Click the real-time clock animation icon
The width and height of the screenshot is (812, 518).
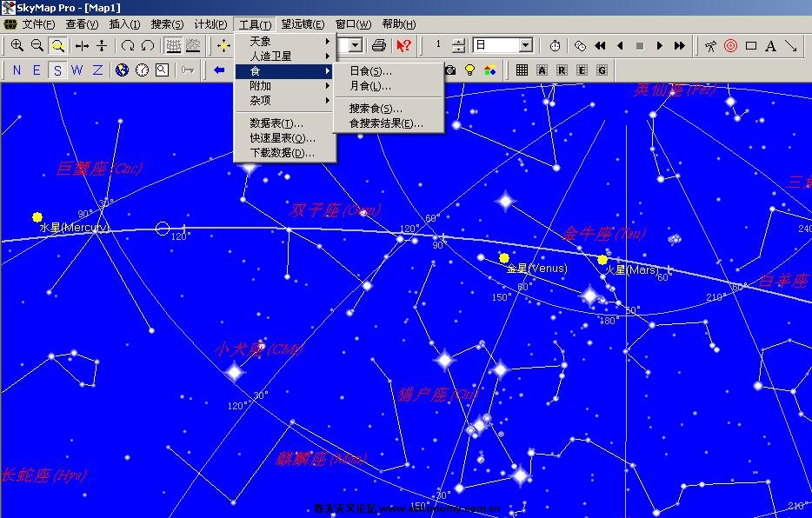(580, 45)
